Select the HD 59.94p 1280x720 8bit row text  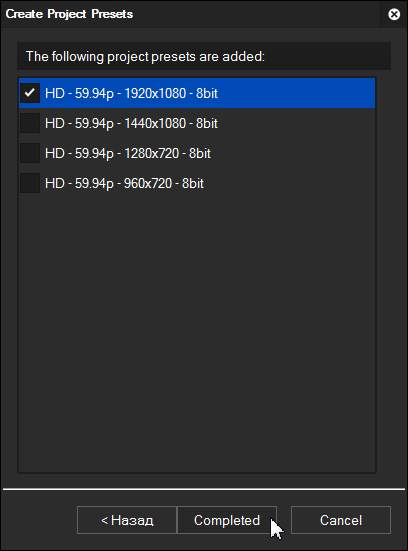pyautogui.click(x=128, y=154)
